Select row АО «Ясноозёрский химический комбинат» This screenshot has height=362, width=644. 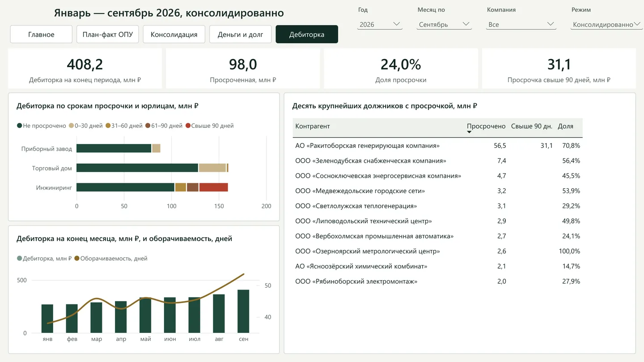point(437,266)
